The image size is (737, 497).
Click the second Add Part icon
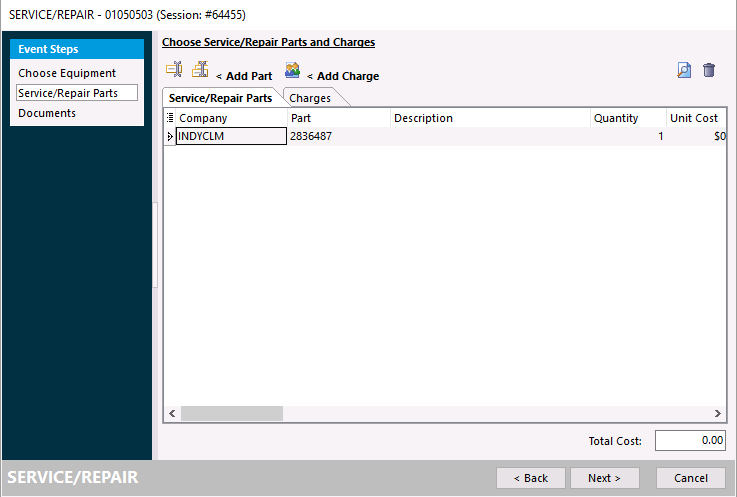coord(200,70)
